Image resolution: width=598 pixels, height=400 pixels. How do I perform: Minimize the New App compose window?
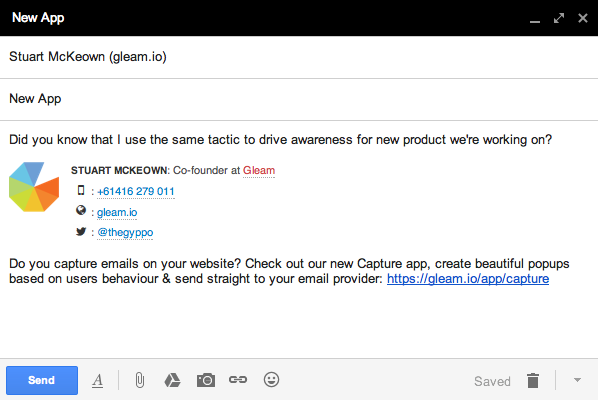click(535, 21)
